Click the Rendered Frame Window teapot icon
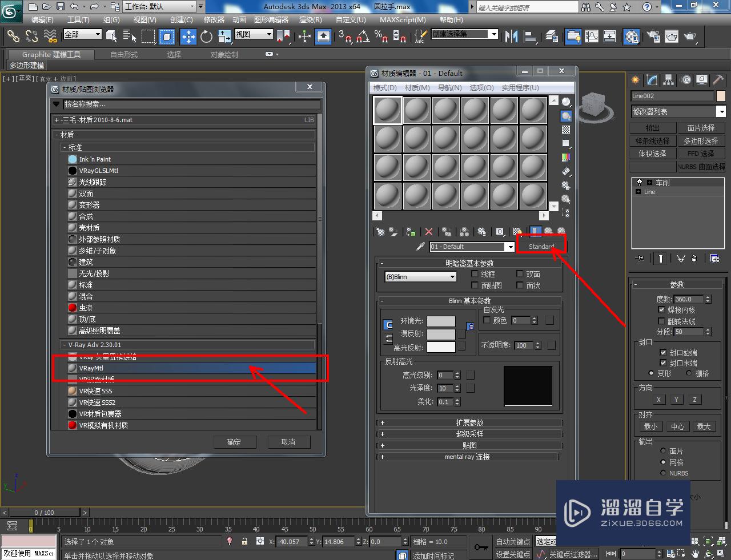731x560 pixels. [x=672, y=37]
